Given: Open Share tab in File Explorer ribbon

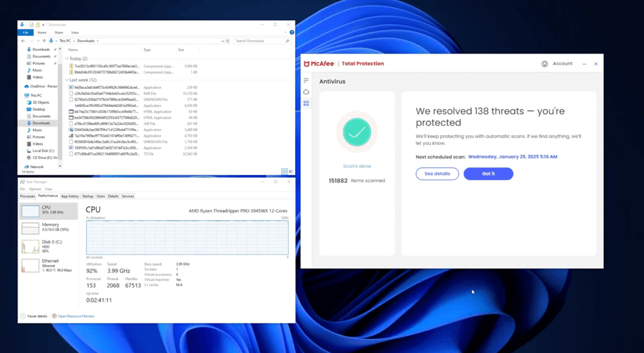Looking at the screenshot, I should [x=58, y=33].
